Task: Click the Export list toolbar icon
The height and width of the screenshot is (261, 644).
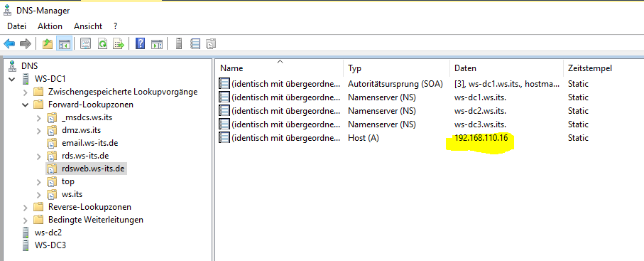Action: coord(119,43)
